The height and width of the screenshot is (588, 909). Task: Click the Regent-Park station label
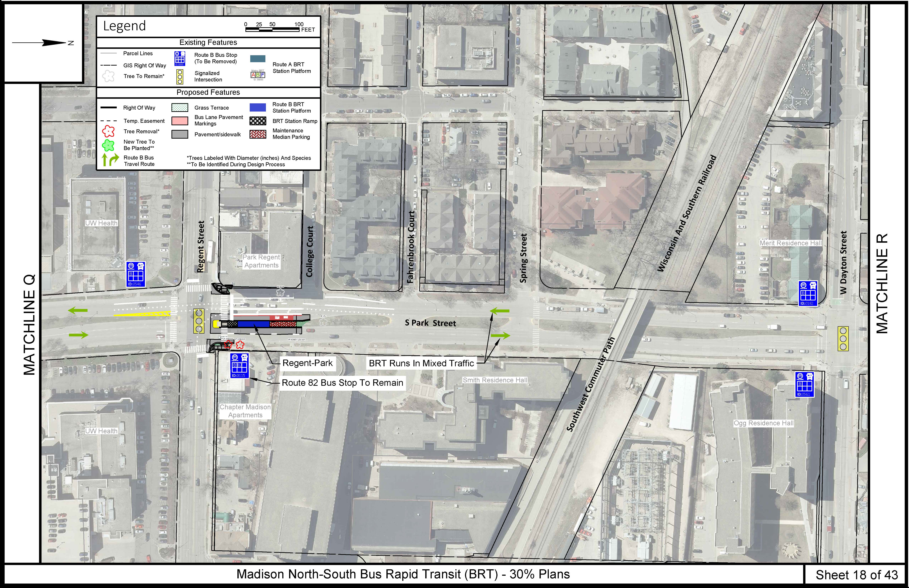307,363
